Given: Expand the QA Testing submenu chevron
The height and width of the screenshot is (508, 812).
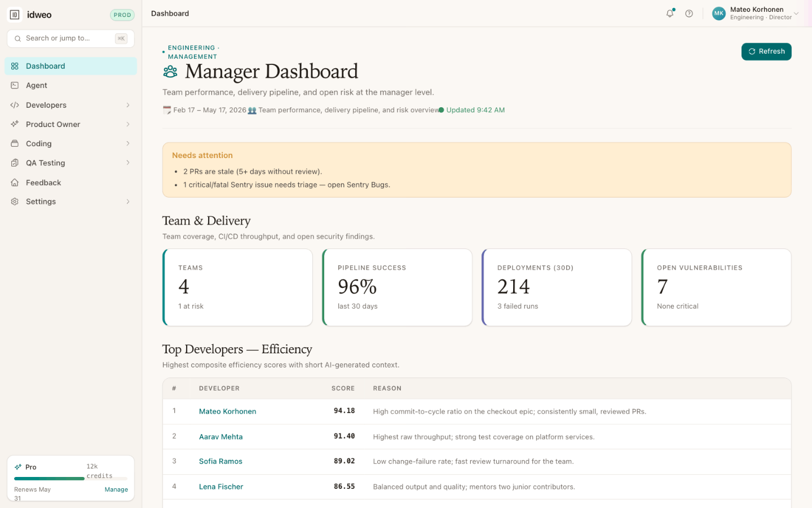Looking at the screenshot, I should point(128,163).
